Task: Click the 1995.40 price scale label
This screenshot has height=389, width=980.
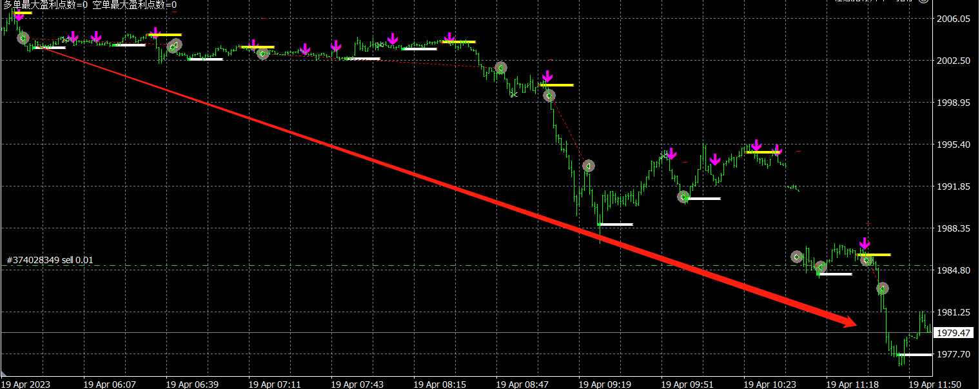Action: 954,145
